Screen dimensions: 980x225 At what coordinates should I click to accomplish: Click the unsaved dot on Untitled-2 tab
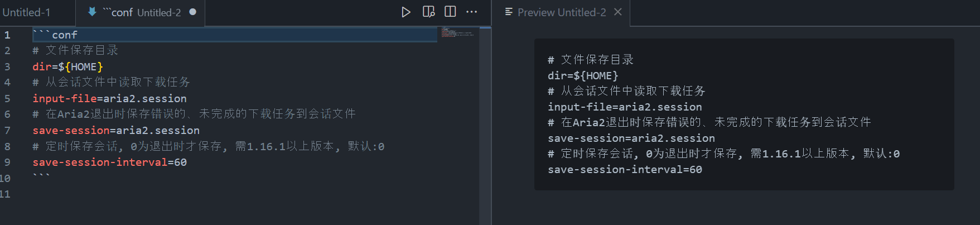pos(192,12)
